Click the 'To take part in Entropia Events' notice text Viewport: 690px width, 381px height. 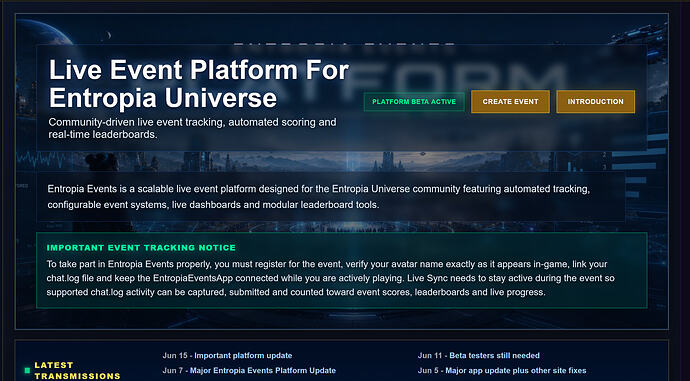pyautogui.click(x=330, y=278)
